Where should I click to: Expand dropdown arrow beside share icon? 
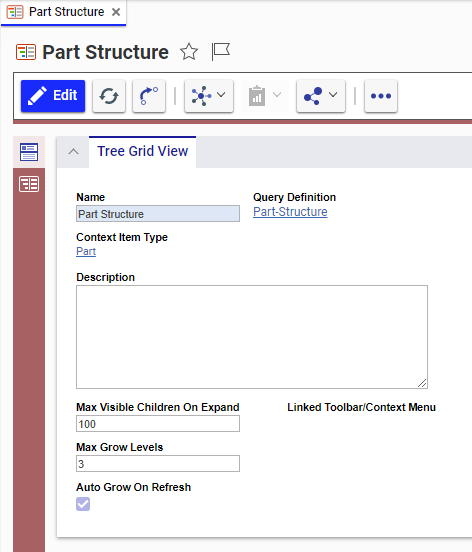click(x=333, y=95)
